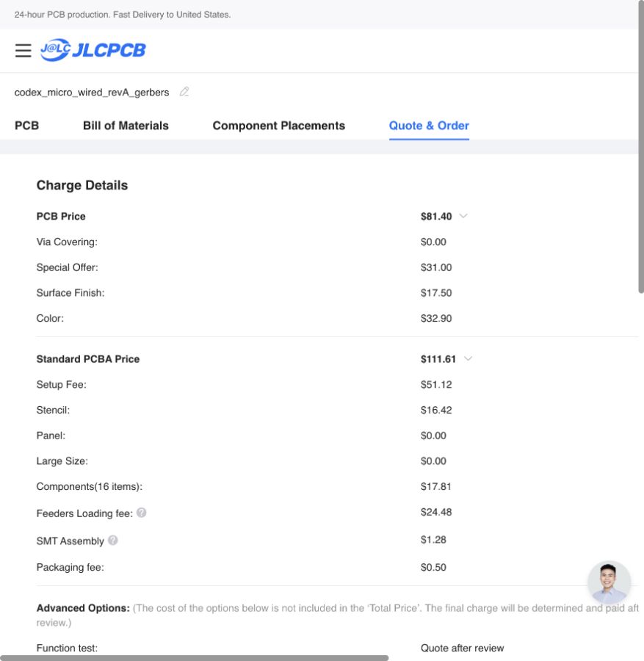
Task: Click the Color charge $32.90
Action: 436,318
